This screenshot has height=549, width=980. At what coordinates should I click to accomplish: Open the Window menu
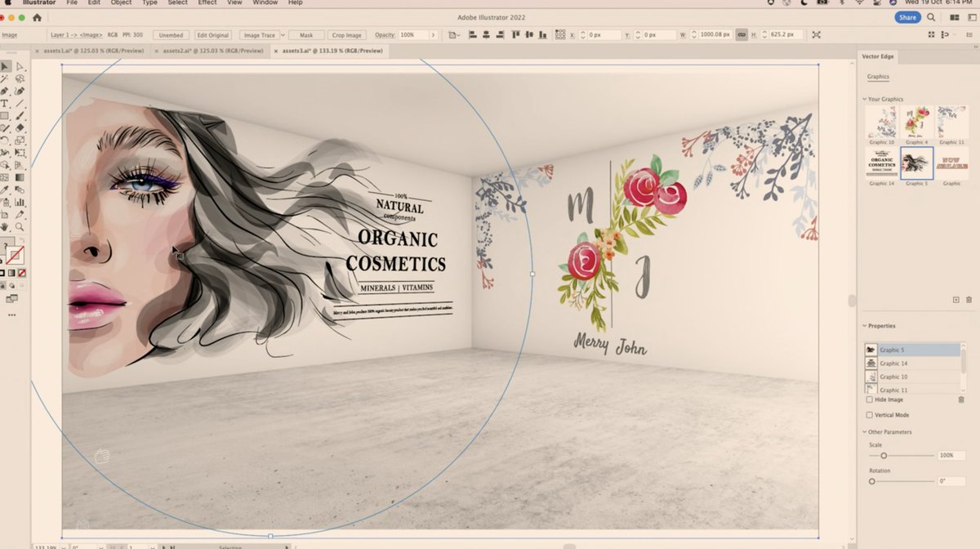pos(265,3)
